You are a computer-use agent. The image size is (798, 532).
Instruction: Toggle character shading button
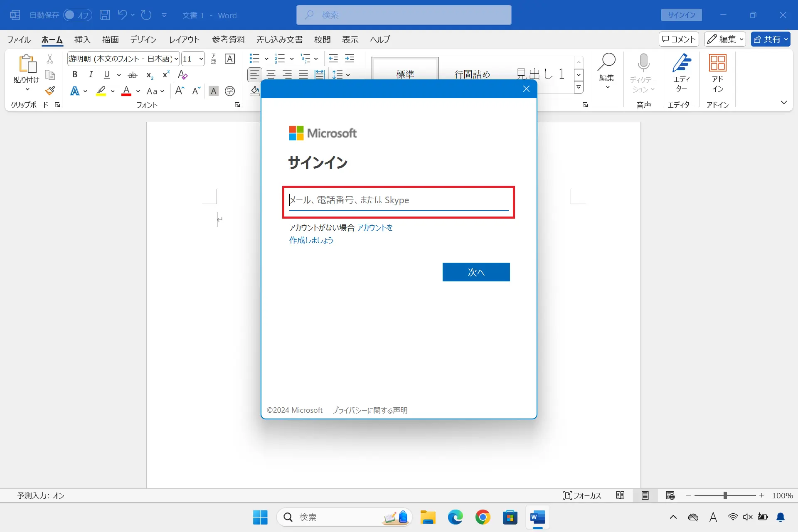pyautogui.click(x=214, y=91)
